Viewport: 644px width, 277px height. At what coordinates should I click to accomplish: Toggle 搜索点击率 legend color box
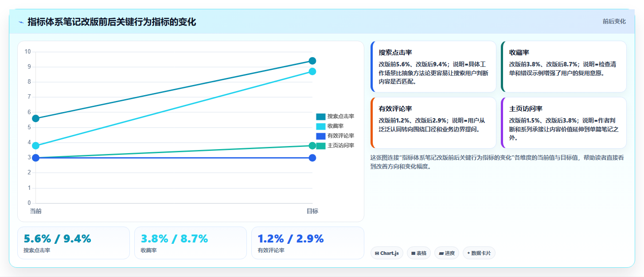(x=321, y=116)
